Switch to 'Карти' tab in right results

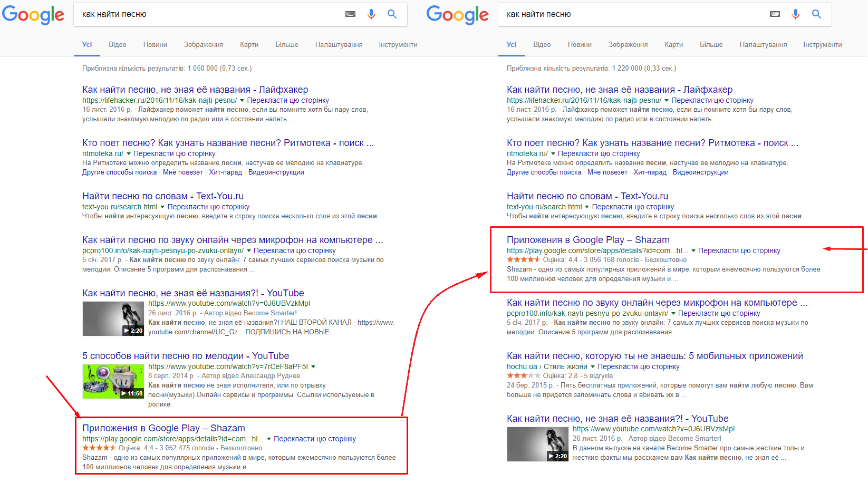(x=673, y=45)
